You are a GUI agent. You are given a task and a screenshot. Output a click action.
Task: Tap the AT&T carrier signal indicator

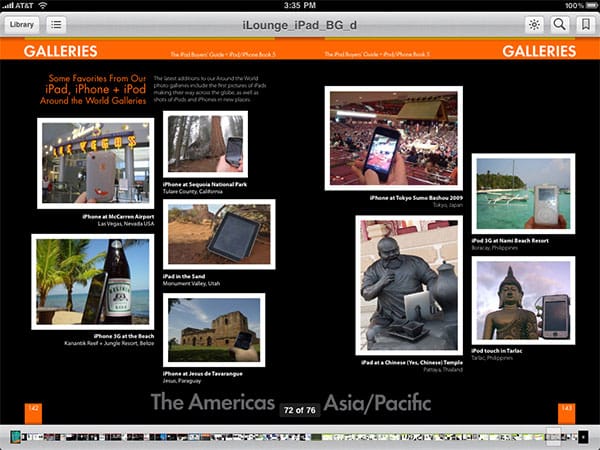(x=18, y=5)
